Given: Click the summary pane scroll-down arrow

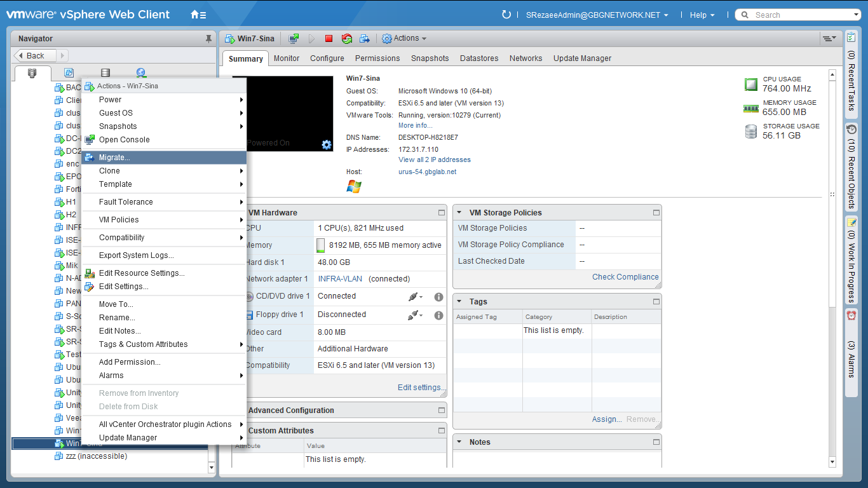Looking at the screenshot, I should (832, 461).
